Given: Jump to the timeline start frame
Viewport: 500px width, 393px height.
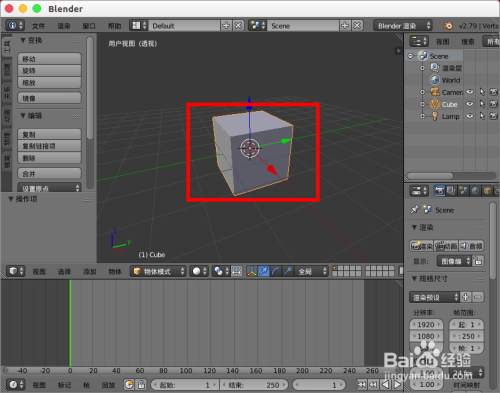Looking at the screenshot, I should click(362, 385).
